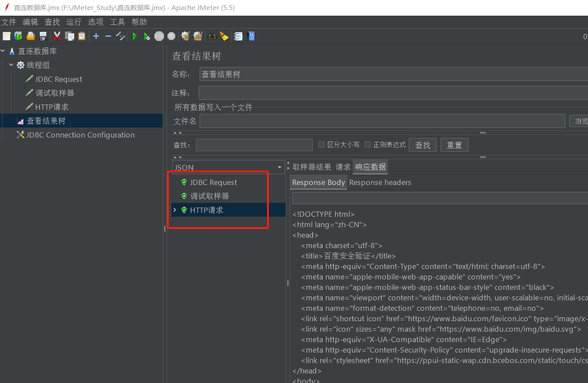The width and height of the screenshot is (588, 383).
Task: Toggle the selected element's enabled state in the toolbar
Action: click(x=120, y=37)
